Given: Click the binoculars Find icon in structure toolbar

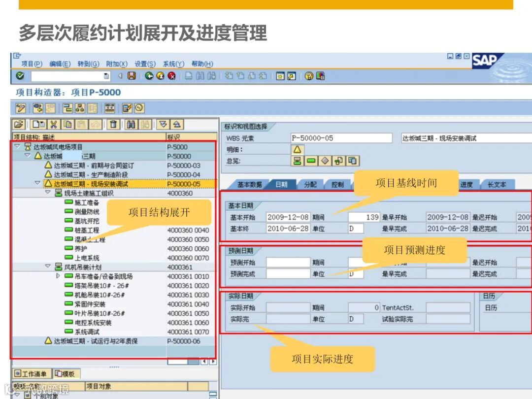Looking at the screenshot, I should pos(132,125).
